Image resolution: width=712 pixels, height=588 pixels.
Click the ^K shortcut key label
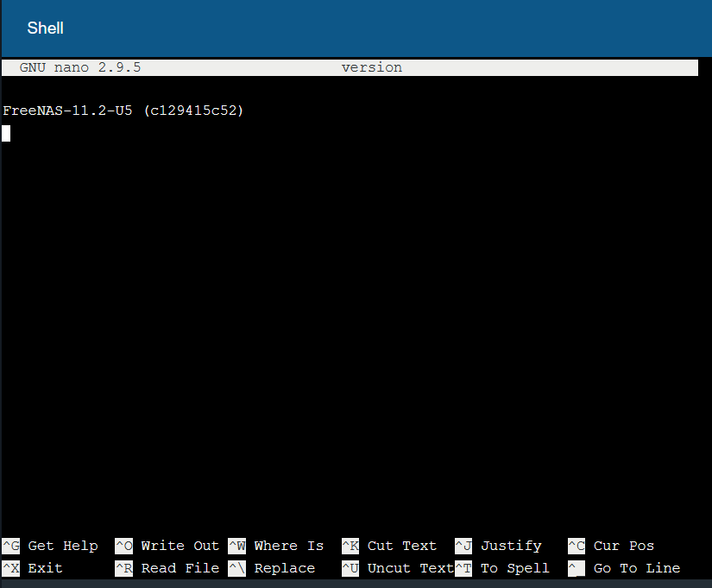point(350,546)
